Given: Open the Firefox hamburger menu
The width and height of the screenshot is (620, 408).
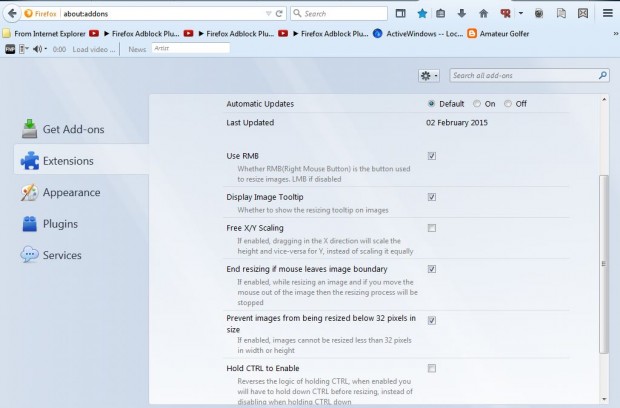Looking at the screenshot, I should pyautogui.click(x=607, y=14).
